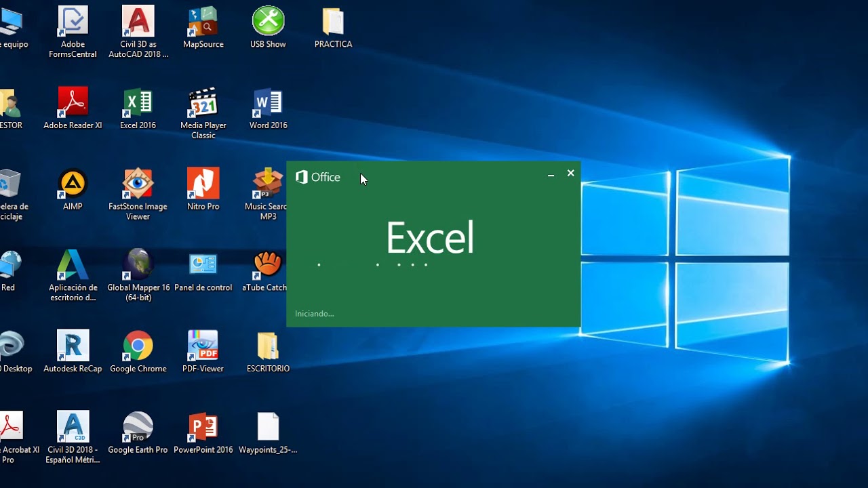868x488 pixels.
Task: Click the Excel title on splash screen
Action: (430, 238)
